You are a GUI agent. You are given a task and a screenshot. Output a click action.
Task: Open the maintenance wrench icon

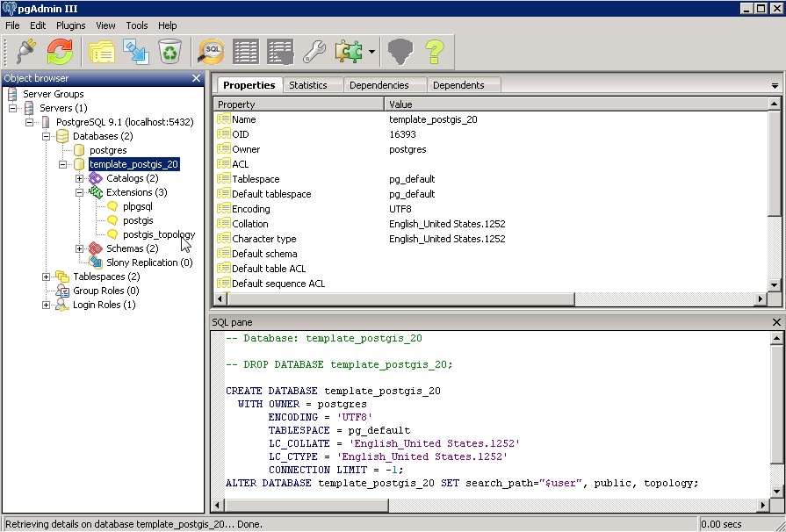tap(314, 51)
